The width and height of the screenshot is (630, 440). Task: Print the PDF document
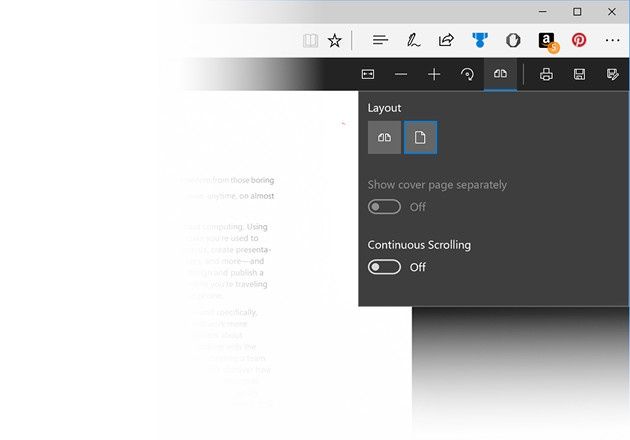546,74
